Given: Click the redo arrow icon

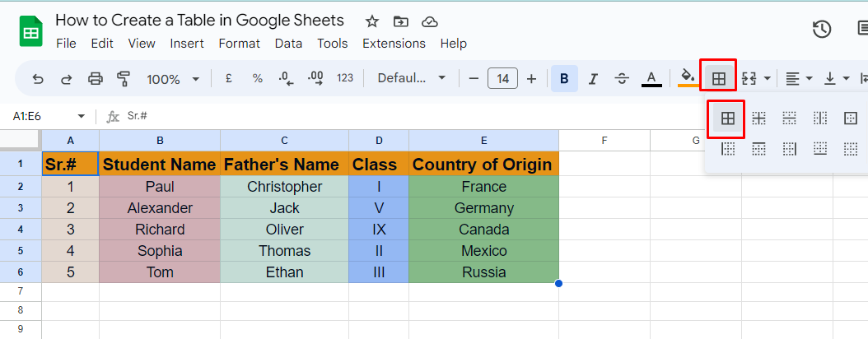Looking at the screenshot, I should click(67, 79).
